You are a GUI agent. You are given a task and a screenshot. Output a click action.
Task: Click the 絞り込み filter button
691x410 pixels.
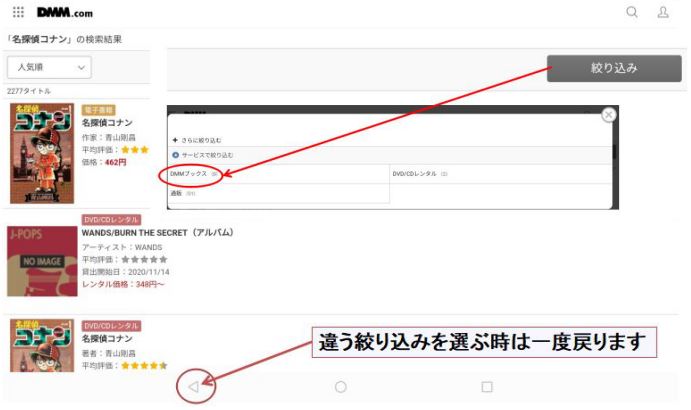coord(614,68)
